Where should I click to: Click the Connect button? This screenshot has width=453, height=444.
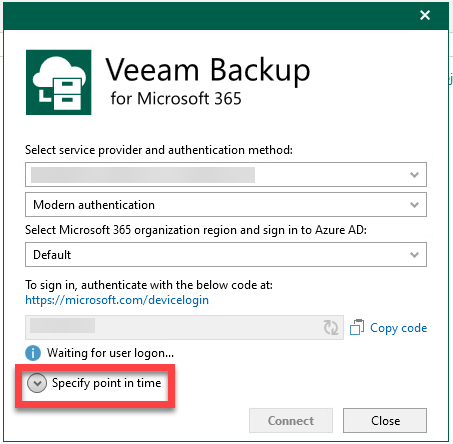point(291,421)
